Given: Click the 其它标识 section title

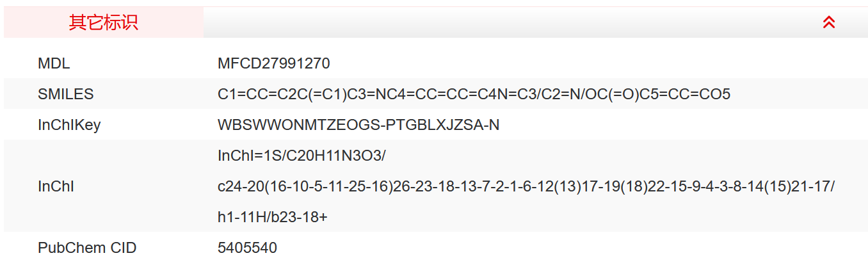Looking at the screenshot, I should click(x=103, y=22).
